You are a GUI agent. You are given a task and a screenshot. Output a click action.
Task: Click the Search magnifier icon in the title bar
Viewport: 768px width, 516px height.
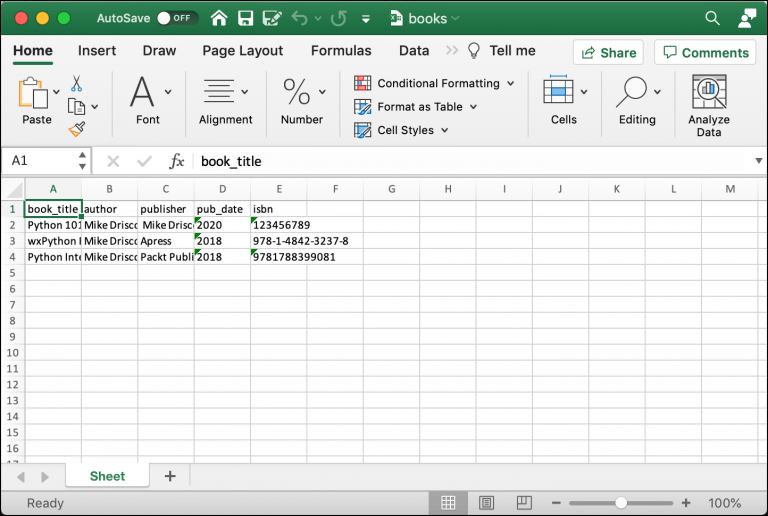click(712, 18)
